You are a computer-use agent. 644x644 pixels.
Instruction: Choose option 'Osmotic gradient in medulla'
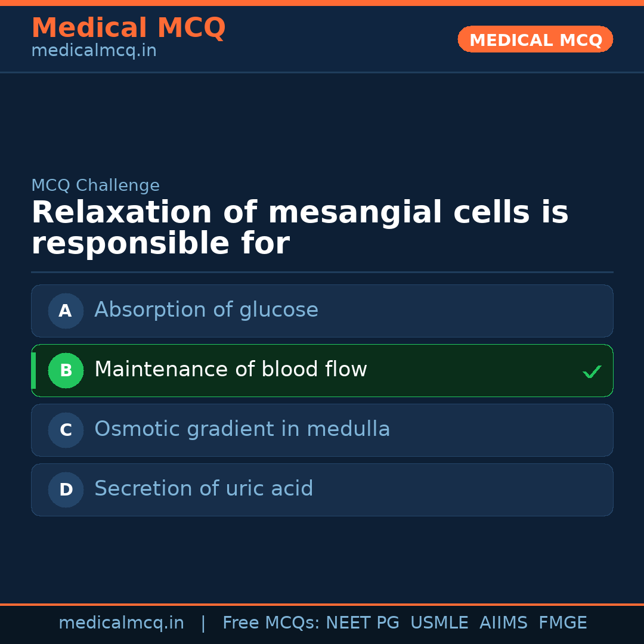[x=241, y=429]
